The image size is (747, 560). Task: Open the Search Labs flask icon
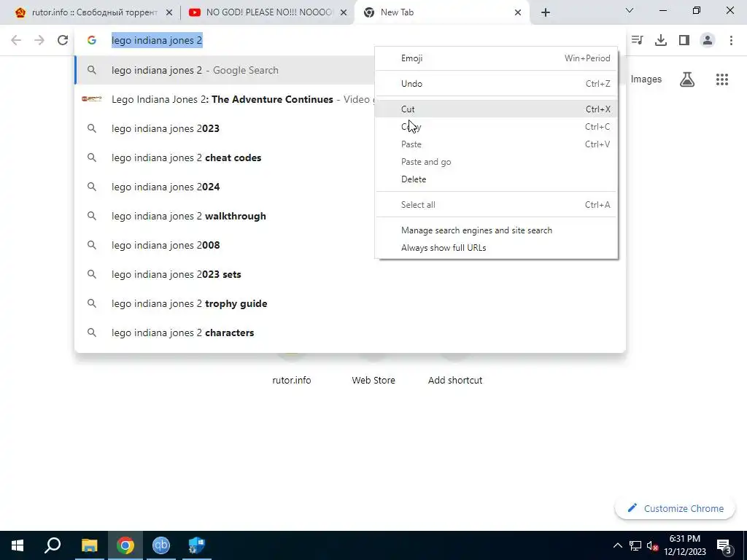(687, 79)
